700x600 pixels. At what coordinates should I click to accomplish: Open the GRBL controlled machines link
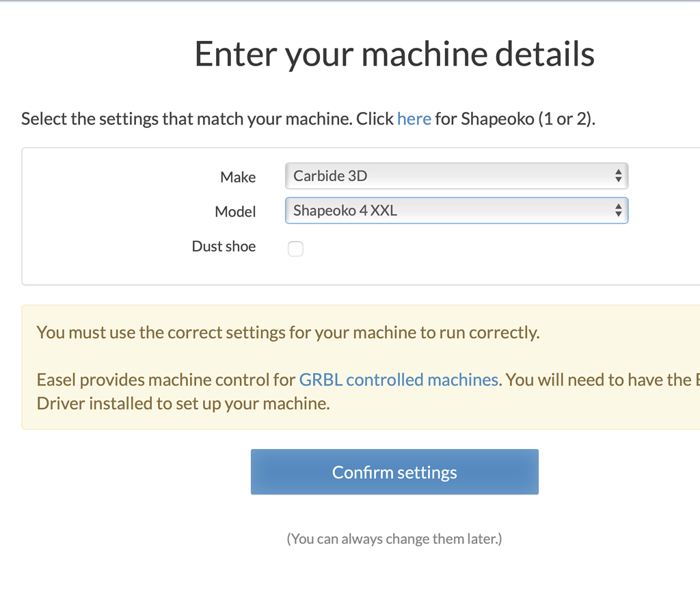point(399,379)
